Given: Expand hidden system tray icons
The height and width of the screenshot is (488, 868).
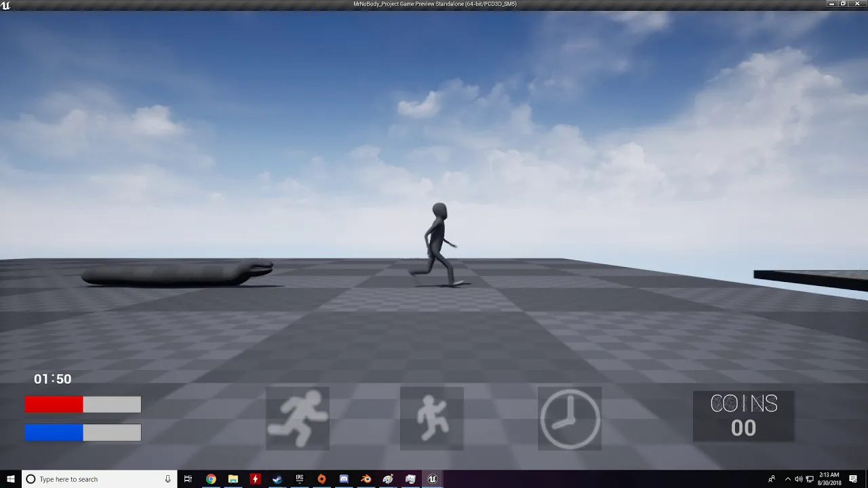Looking at the screenshot, I should pos(788,479).
